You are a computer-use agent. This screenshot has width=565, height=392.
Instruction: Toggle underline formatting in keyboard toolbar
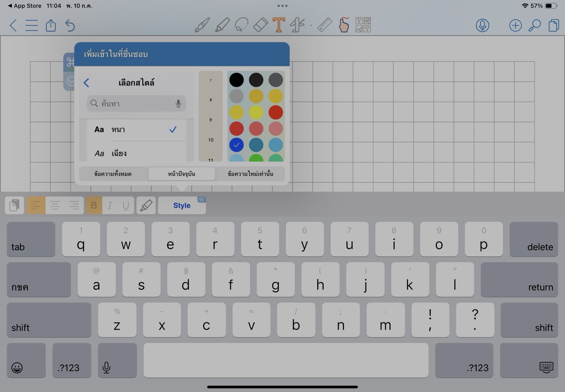(126, 205)
